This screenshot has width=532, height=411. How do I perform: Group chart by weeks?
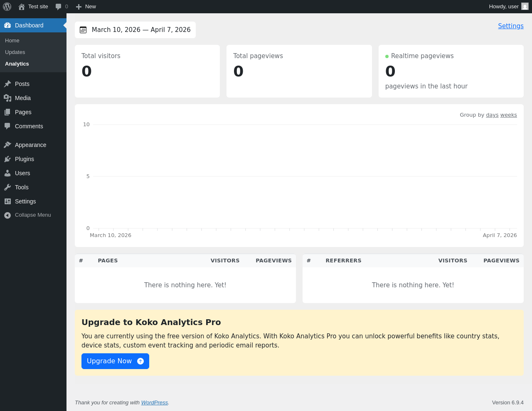tap(509, 115)
